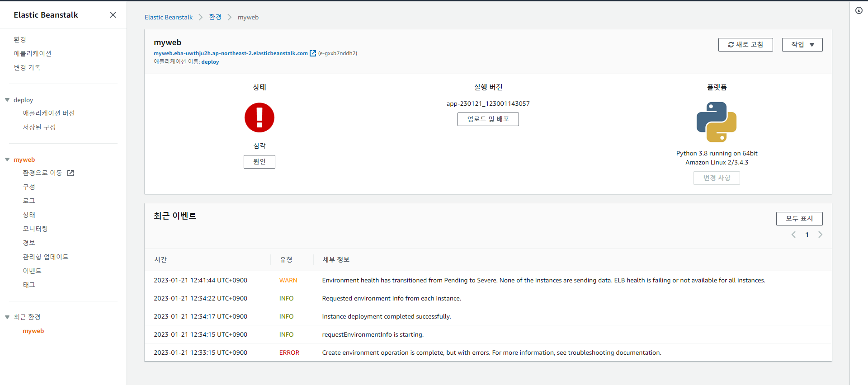The width and height of the screenshot is (868, 385).
Task: Click the Python platform logo
Action: (x=717, y=122)
